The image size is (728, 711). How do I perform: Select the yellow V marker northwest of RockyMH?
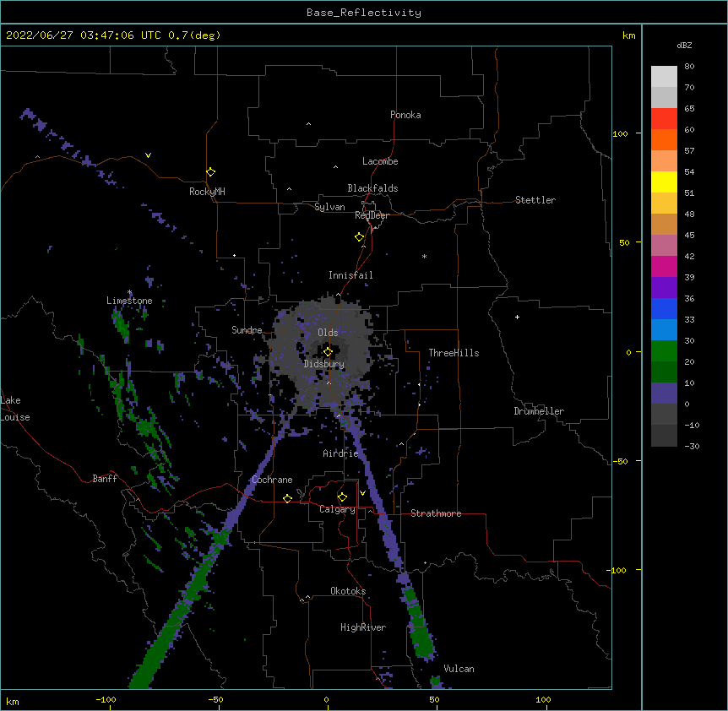148,155
